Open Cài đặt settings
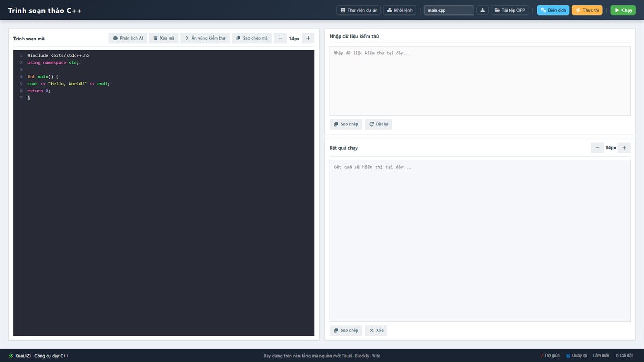Image resolution: width=644 pixels, height=362 pixels. 624,356
